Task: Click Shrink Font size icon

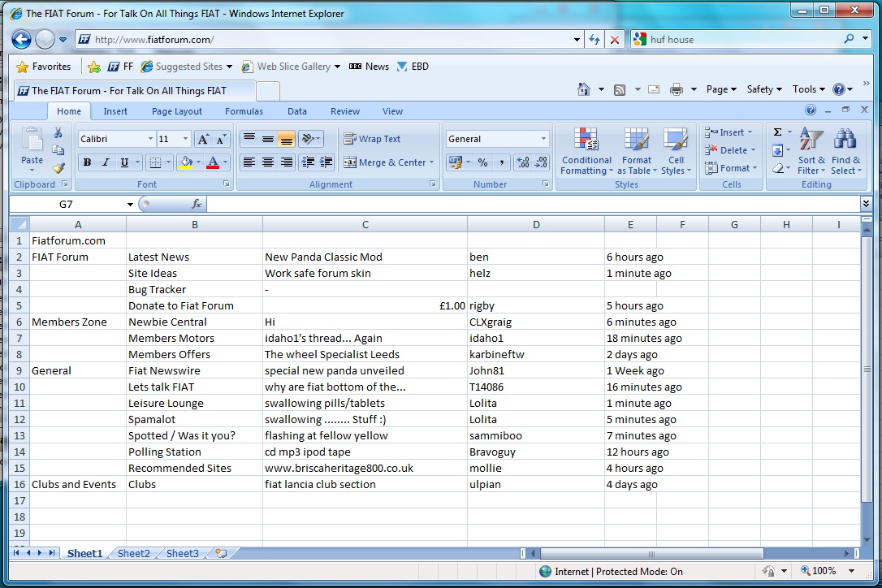Action: click(221, 139)
